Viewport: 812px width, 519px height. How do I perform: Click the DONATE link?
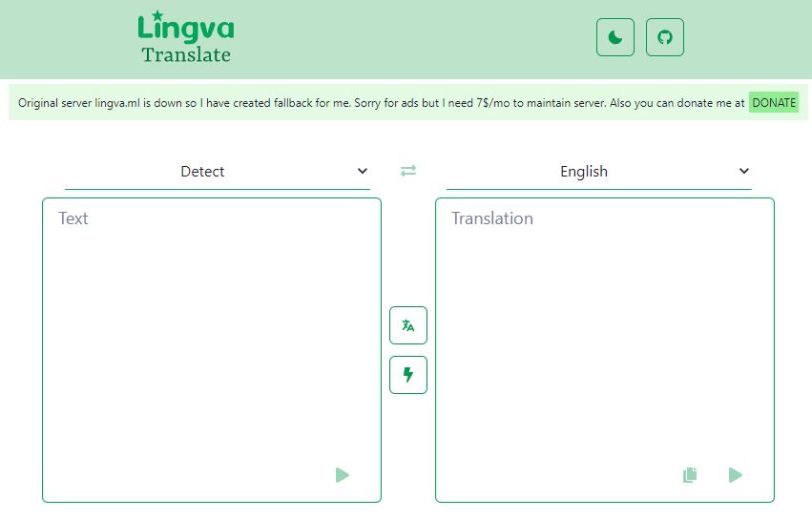tap(773, 102)
